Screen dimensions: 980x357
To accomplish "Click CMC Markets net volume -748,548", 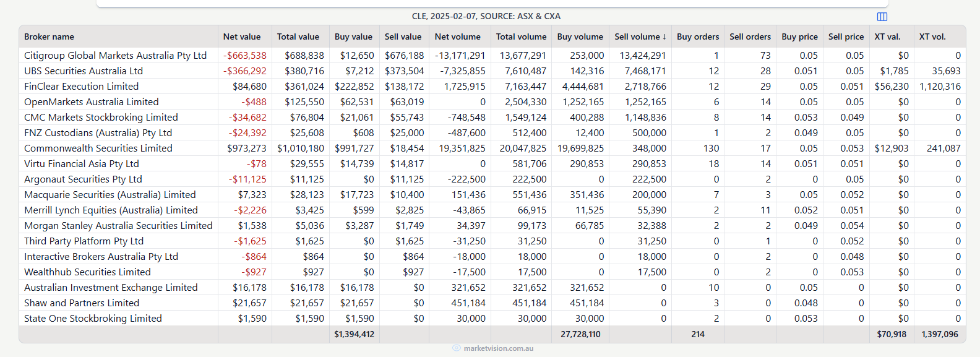I will click(x=467, y=118).
